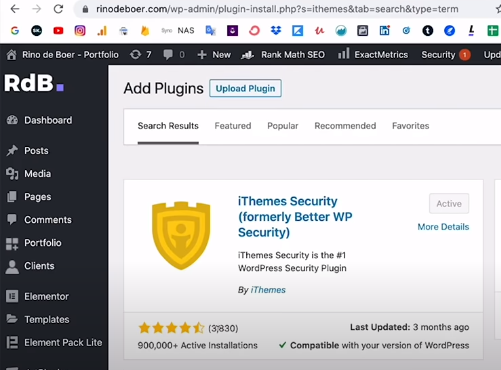This screenshot has height=370, width=501.
Task: Open the black SK bookmark icon
Action: (x=37, y=31)
